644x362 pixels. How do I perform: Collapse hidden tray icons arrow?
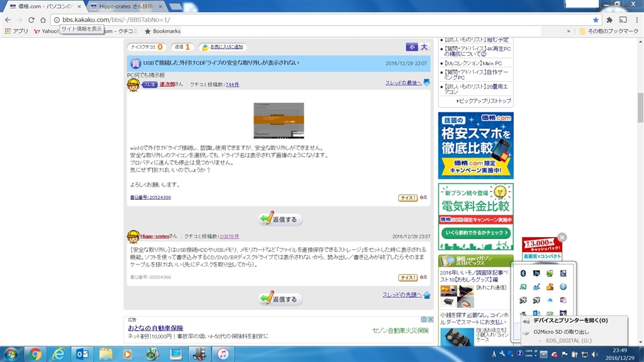(x=544, y=354)
